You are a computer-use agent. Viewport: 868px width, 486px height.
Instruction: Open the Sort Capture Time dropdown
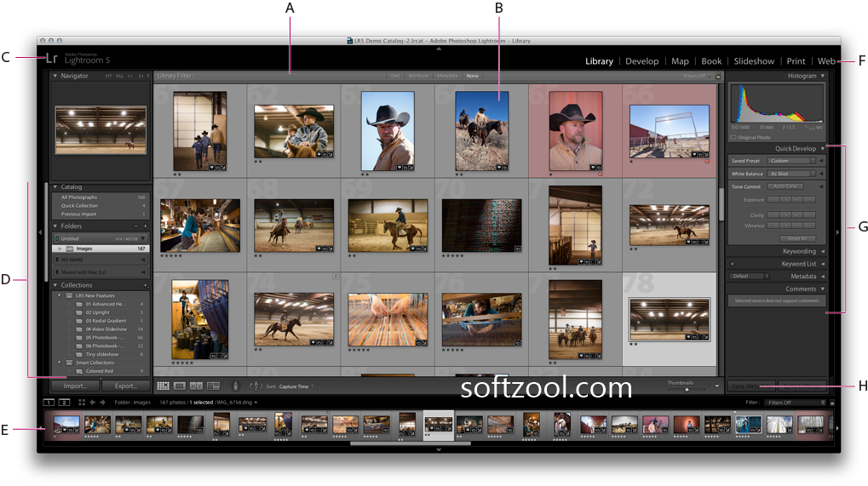pos(296,386)
